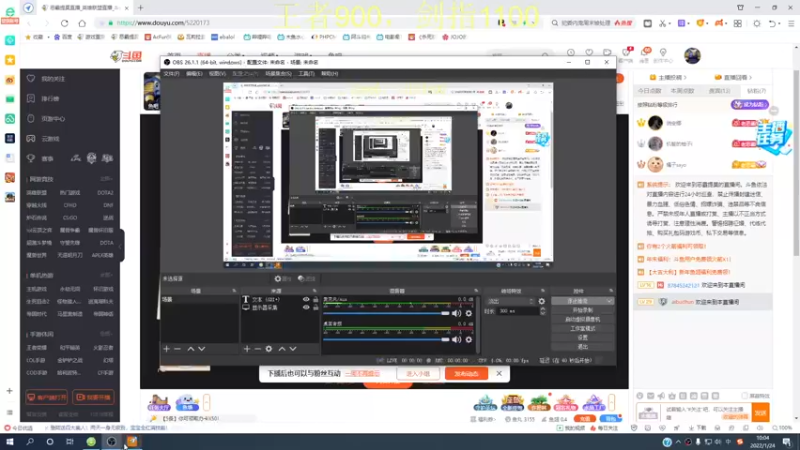Screen dimensions: 800x450
Task: Select the display capture source row
Action: point(280,308)
